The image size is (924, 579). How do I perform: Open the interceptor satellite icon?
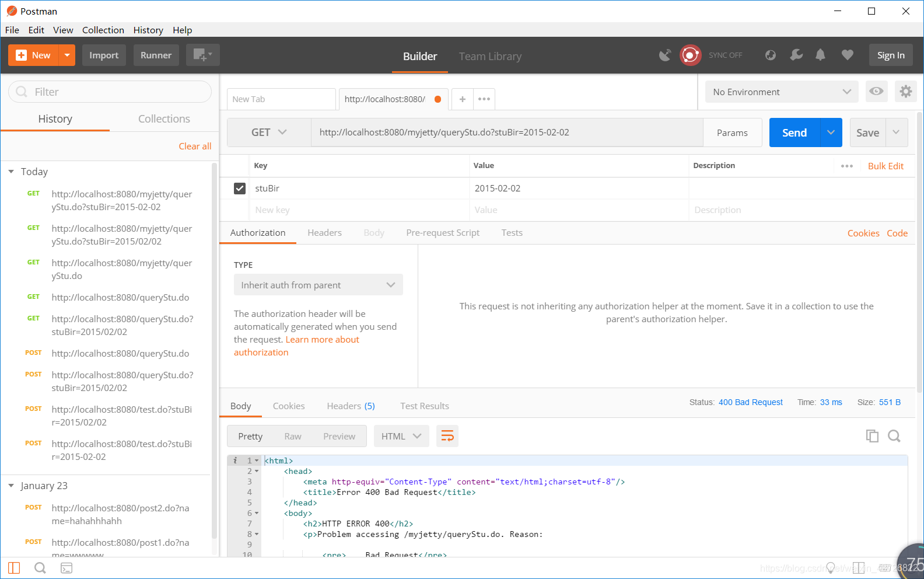pyautogui.click(x=665, y=55)
